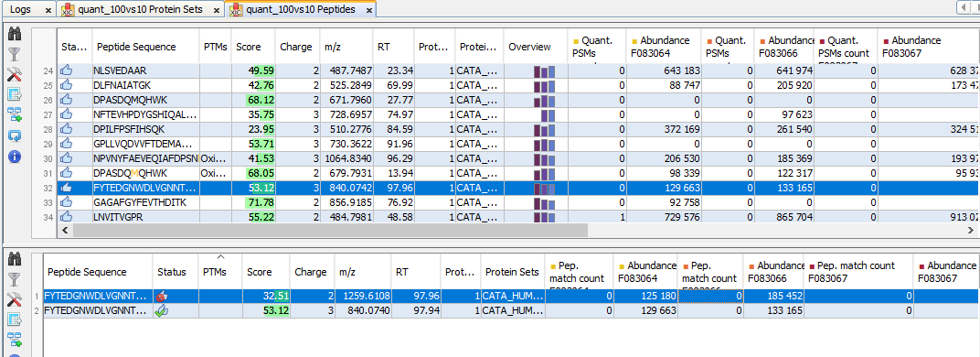The width and height of the screenshot is (980, 357).
Task: Click the blue info icon in the upper panel
Action: (x=15, y=156)
